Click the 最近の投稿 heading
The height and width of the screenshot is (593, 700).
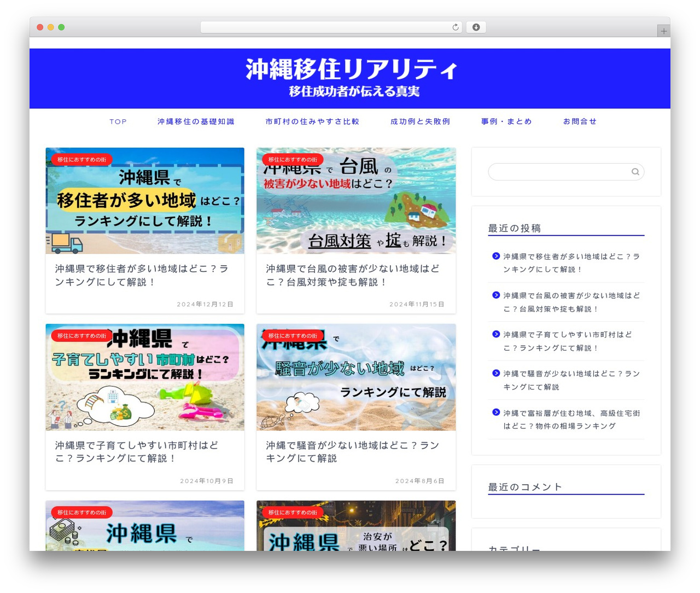(x=515, y=228)
